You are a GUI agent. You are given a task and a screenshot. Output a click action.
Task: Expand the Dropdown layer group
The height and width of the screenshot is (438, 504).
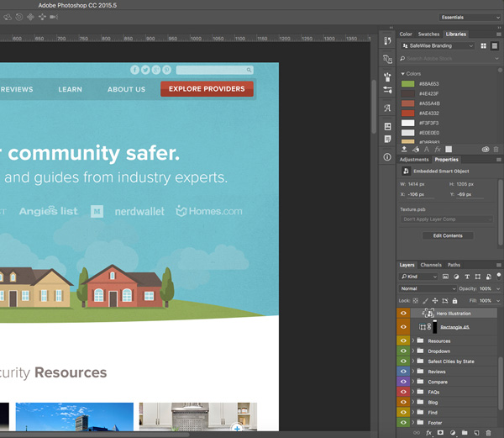tap(413, 351)
